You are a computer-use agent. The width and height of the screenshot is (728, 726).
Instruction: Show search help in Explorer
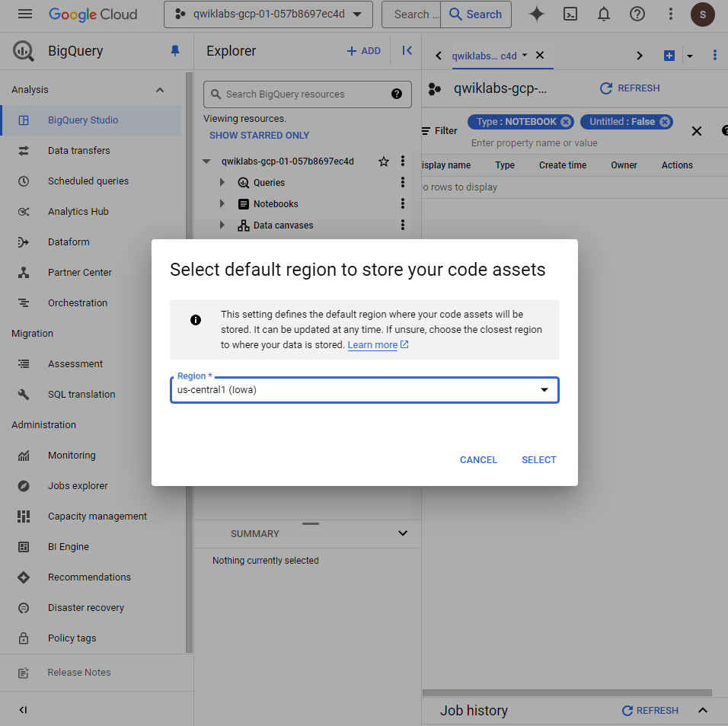coord(397,94)
